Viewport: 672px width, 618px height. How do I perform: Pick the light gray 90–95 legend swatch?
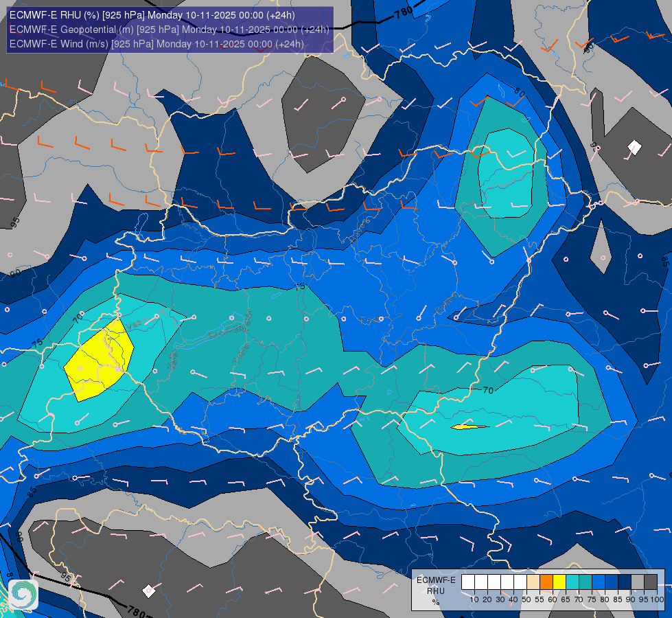pos(638,582)
